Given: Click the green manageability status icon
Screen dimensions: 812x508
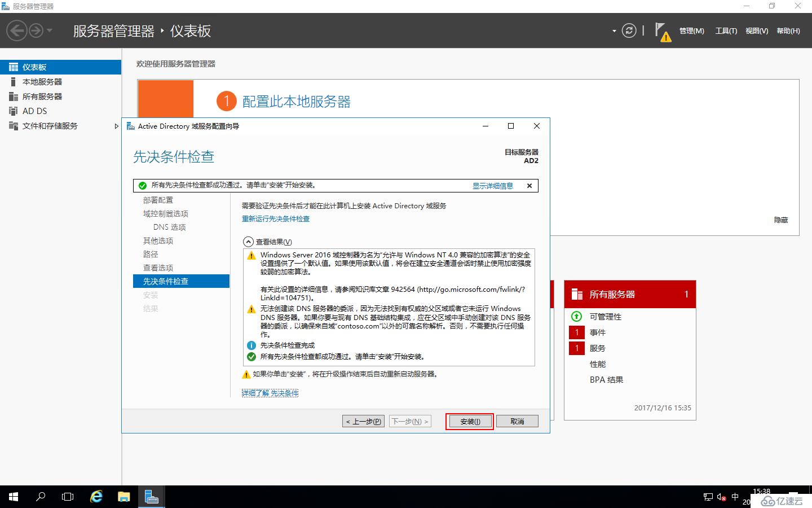Looking at the screenshot, I should coord(576,317).
